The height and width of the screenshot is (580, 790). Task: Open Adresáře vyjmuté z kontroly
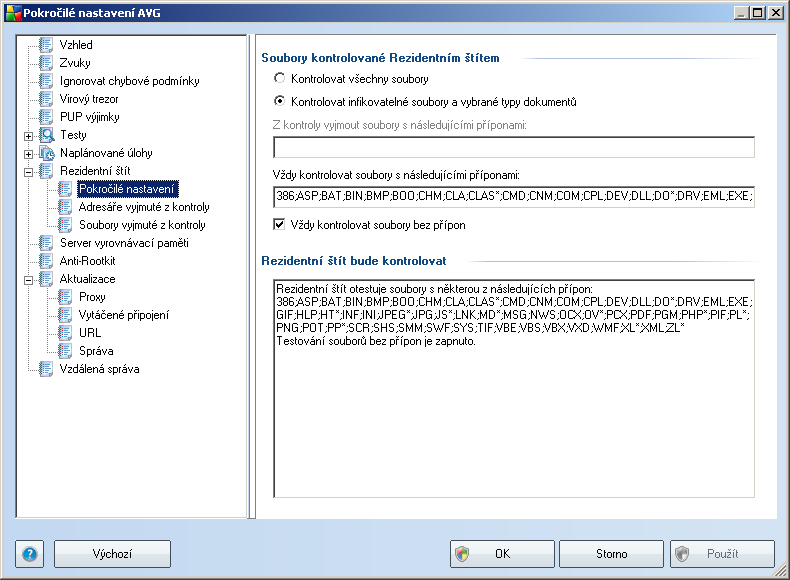click(x=144, y=207)
